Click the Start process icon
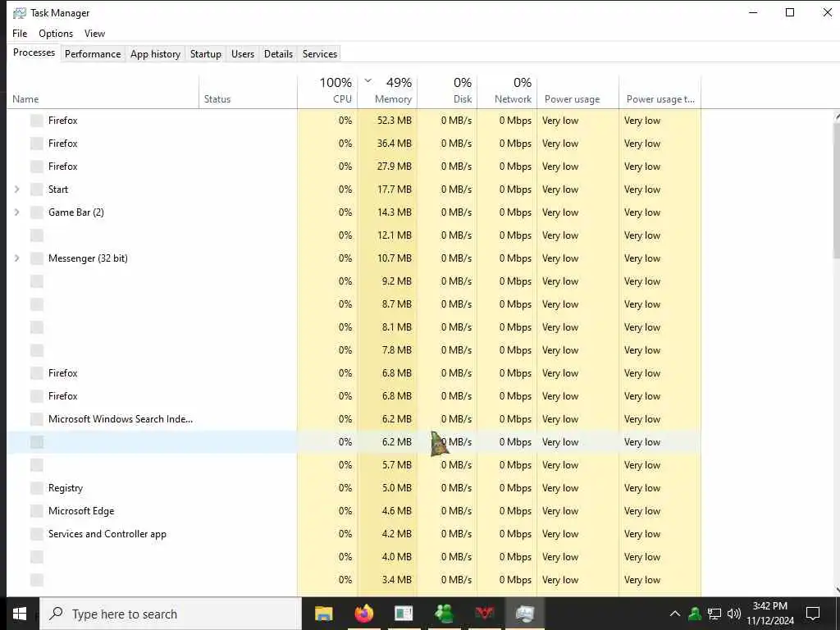 click(x=36, y=189)
